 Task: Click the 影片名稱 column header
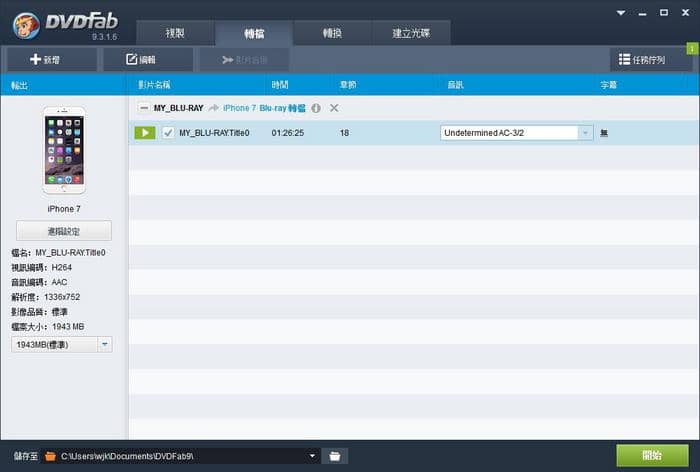154,85
